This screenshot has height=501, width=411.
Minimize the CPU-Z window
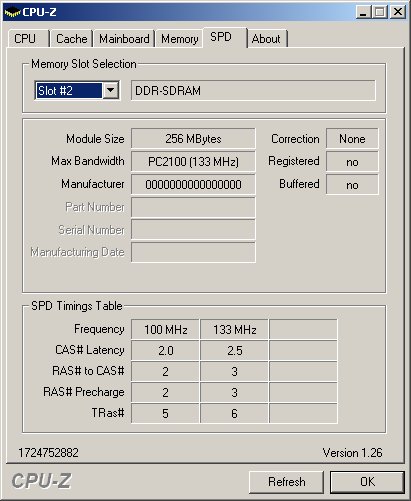pyautogui.click(x=363, y=12)
